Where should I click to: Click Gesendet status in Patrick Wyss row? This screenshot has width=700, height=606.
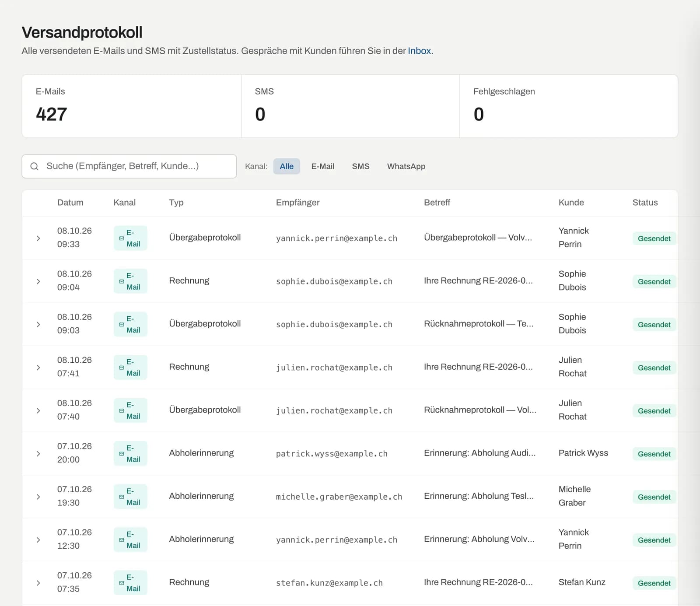pos(654,454)
